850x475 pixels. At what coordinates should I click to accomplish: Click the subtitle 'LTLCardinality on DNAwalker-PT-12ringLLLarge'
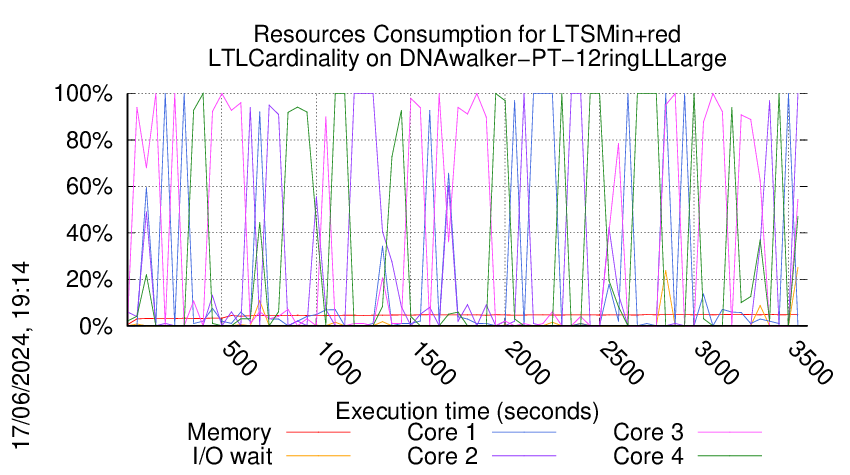coord(467,59)
